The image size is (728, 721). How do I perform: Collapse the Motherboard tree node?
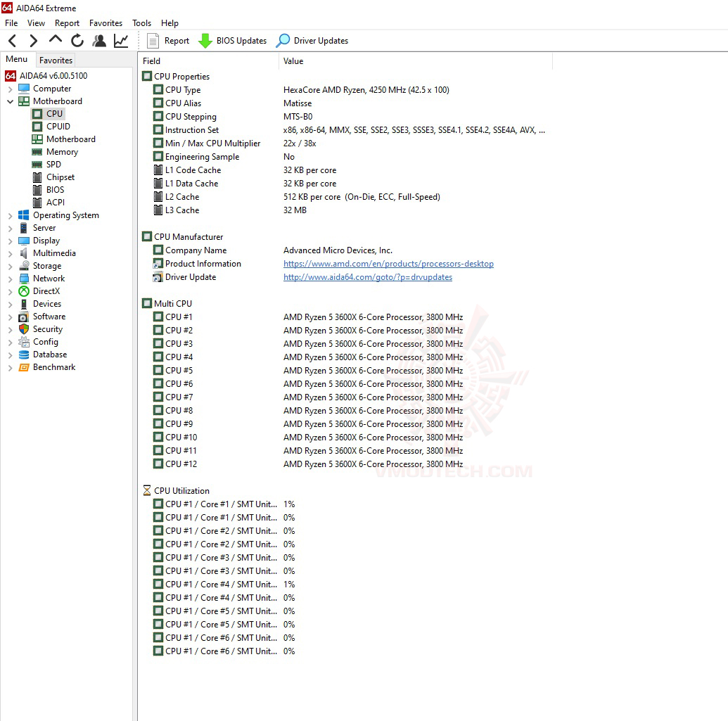(x=10, y=101)
